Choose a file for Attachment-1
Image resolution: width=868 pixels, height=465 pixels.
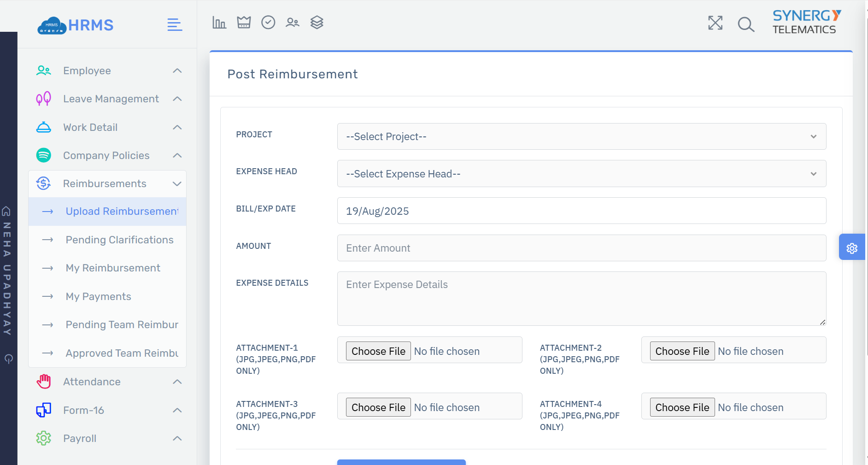pyautogui.click(x=378, y=351)
